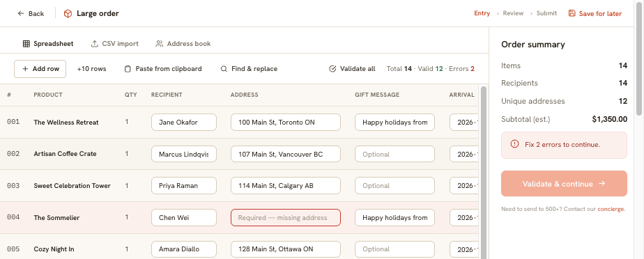644x259 pixels.
Task: Click Cozy Night In product name
Action: (x=54, y=249)
